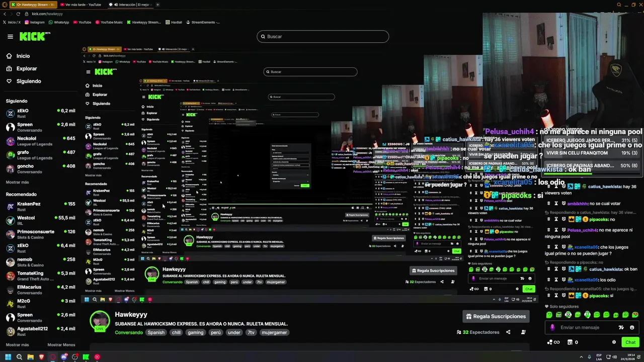Open zEKO Rust channel under Siguiendo

pos(40,113)
